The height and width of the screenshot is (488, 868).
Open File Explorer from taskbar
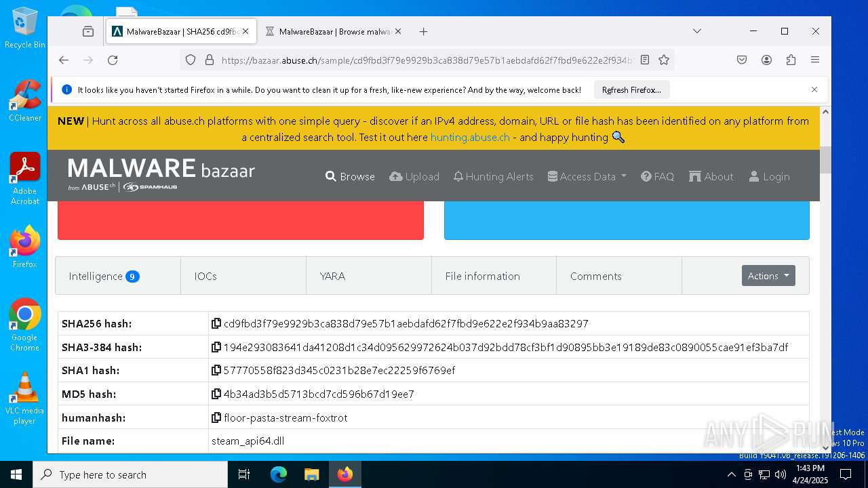pos(311,474)
